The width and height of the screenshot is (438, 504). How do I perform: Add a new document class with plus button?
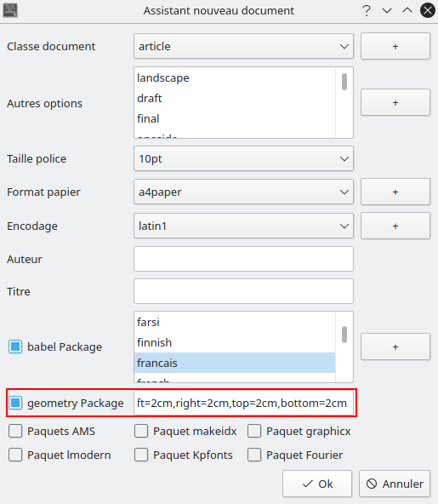coord(395,46)
